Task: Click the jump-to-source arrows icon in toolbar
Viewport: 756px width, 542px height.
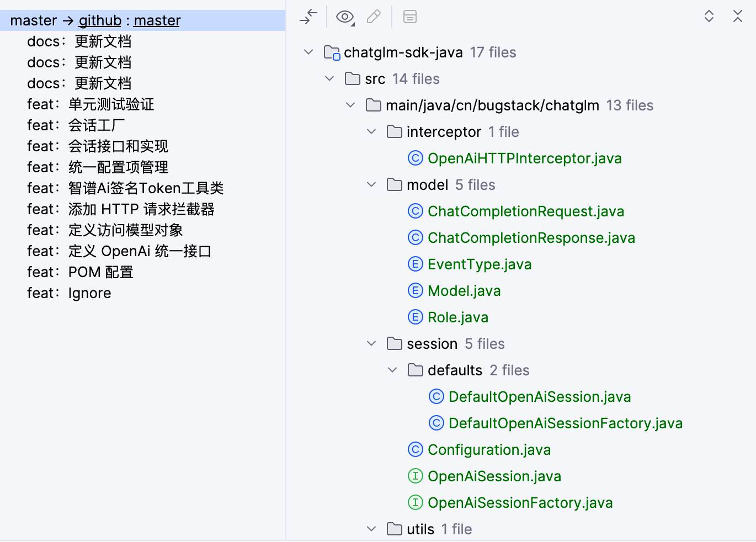Action: click(308, 17)
